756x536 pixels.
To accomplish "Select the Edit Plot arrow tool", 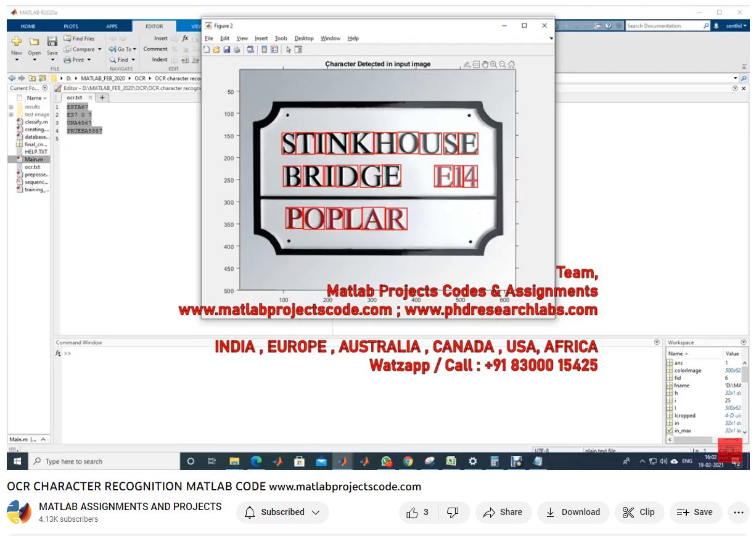I will coord(289,50).
